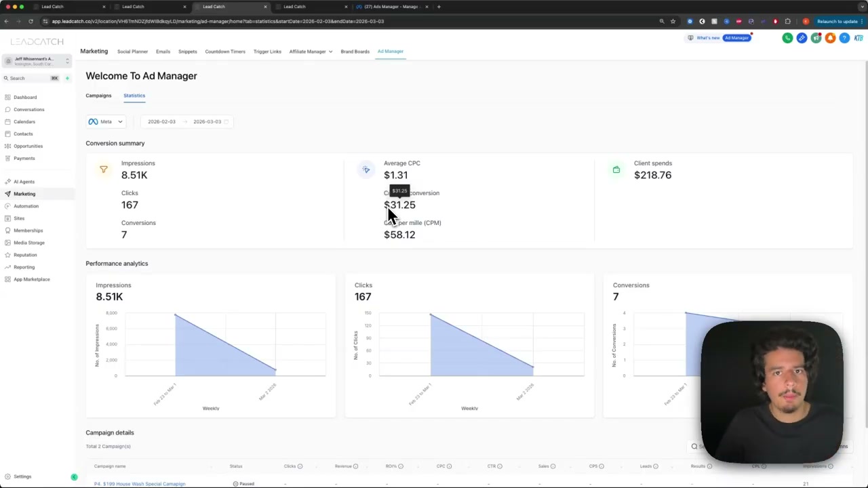Open Dashboard from the left sidebar

coord(25,97)
